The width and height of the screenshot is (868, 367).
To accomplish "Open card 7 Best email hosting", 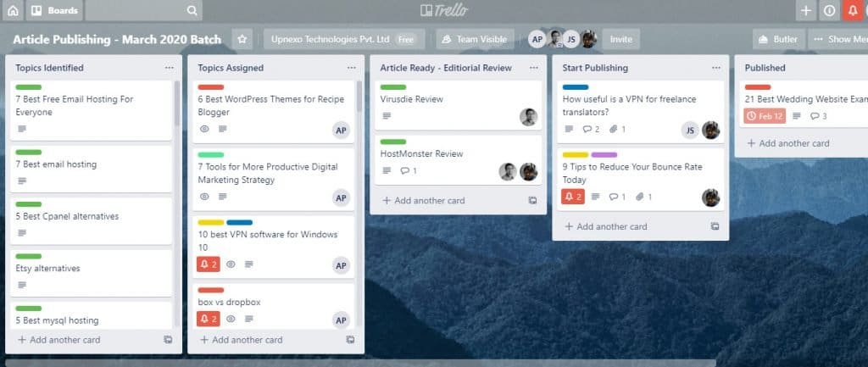I will pyautogui.click(x=92, y=169).
